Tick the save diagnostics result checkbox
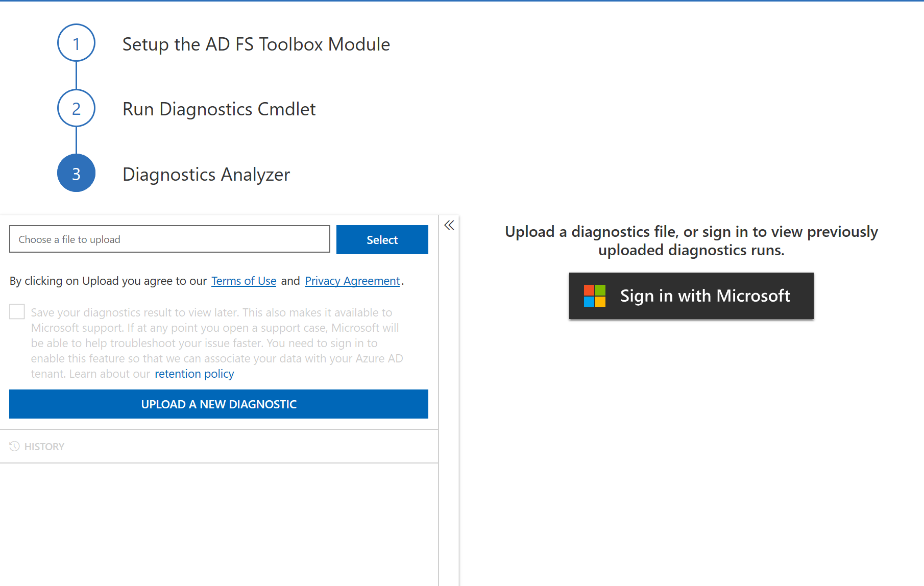Image resolution: width=924 pixels, height=586 pixels. point(17,311)
